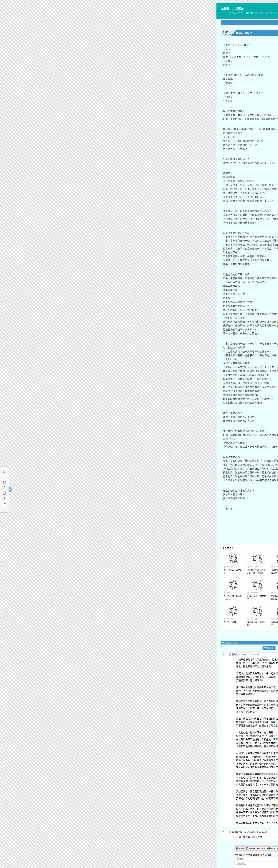Choose PIXNET login tab for commenting

tap(240, 848)
